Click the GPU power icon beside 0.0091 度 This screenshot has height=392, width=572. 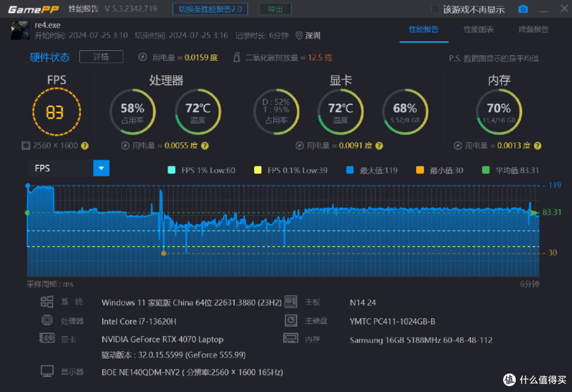pyautogui.click(x=299, y=146)
